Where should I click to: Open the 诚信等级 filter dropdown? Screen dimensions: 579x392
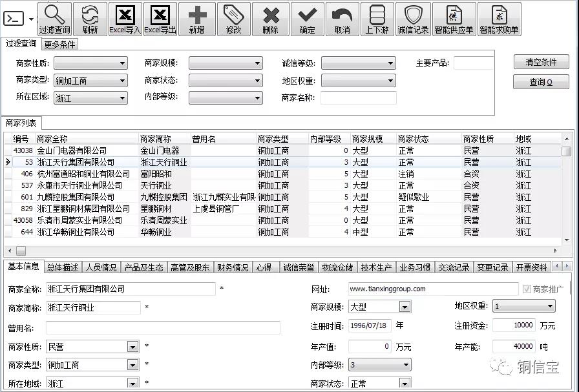[390, 63]
